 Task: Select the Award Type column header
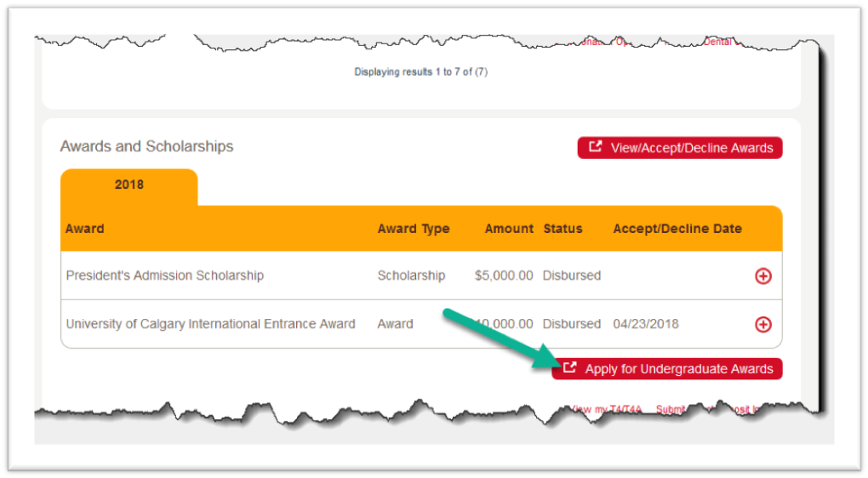tap(414, 228)
